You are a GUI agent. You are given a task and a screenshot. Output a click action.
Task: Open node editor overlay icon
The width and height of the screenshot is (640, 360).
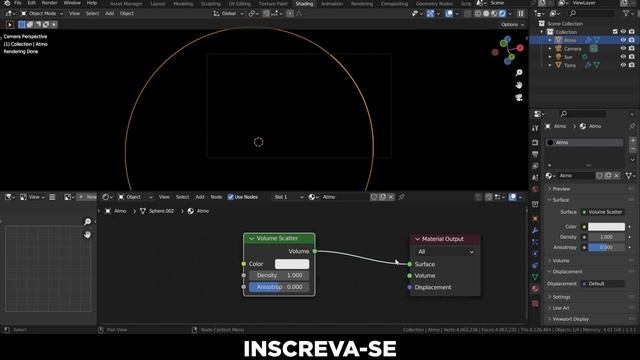point(513,197)
